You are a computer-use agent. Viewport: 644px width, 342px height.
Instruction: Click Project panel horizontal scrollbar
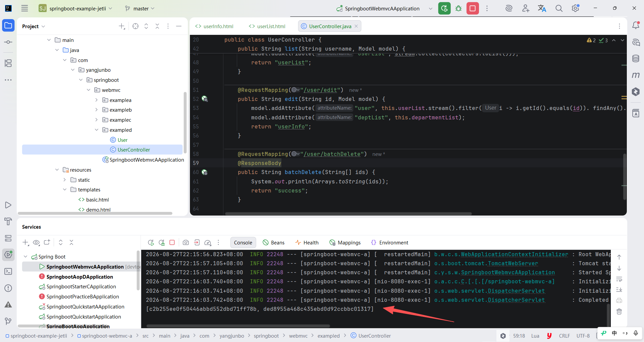click(95, 213)
